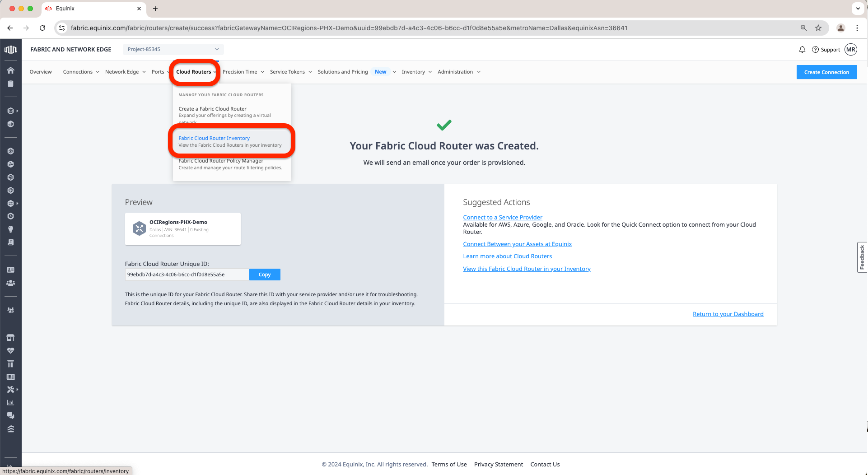Open the users-with-gear sidebar icon
This screenshot has height=475, width=868.
[x=10, y=310]
